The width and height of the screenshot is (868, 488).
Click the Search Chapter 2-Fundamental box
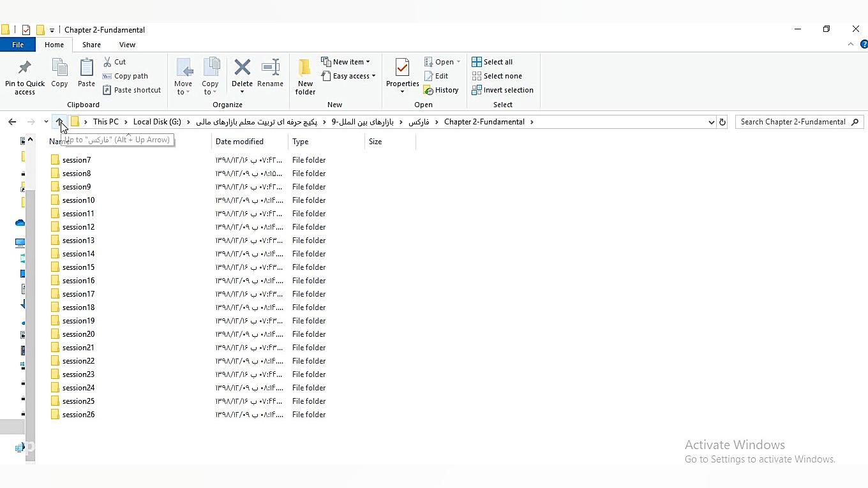[799, 122]
